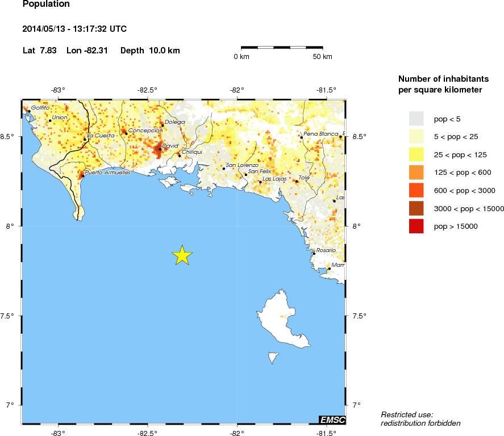
Task: Select the Rosario city marker
Action: pos(313,253)
